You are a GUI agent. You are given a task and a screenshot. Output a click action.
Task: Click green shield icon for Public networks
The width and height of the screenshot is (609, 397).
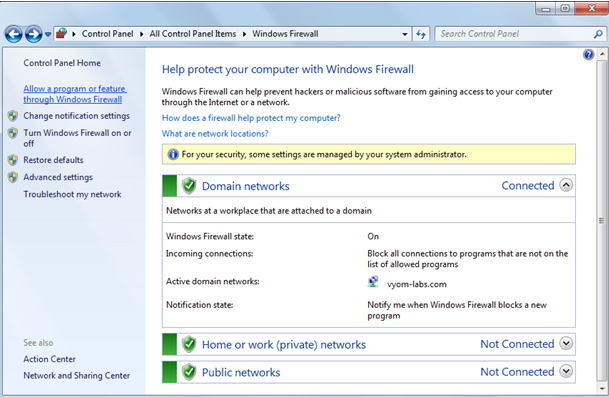189,372
